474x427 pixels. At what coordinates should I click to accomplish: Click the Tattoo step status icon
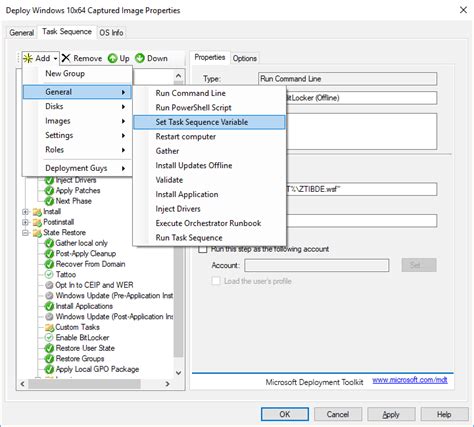pos(49,275)
